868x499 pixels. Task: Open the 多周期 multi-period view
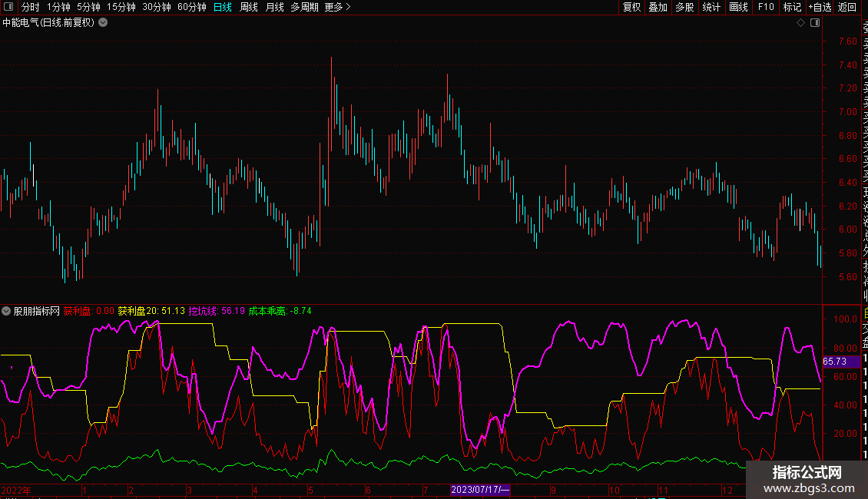coord(304,7)
